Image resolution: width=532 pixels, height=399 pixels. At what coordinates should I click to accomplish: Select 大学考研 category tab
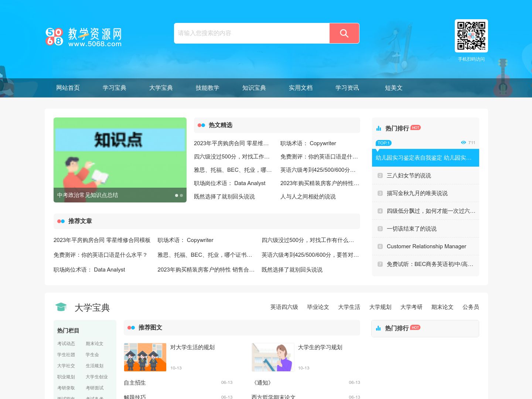point(411,307)
